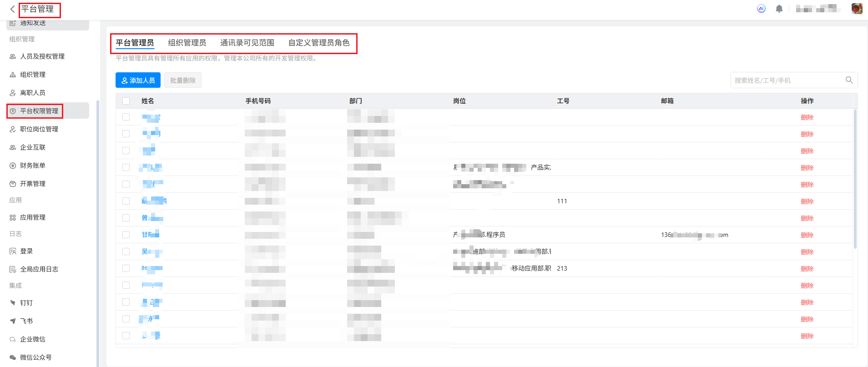Open 钉钉 integration in sidebar

click(x=26, y=303)
